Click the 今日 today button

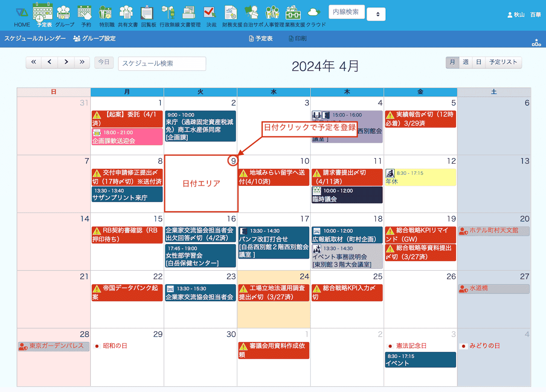[x=104, y=62]
